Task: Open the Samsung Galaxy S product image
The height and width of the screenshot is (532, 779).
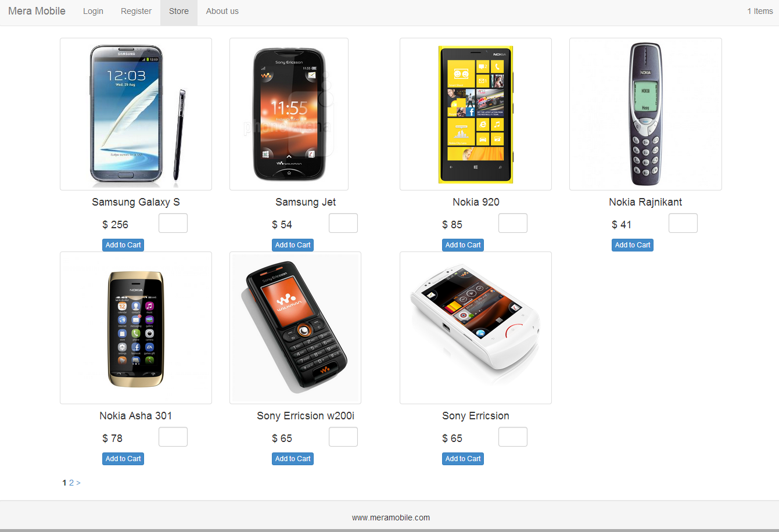Action: tap(136, 114)
